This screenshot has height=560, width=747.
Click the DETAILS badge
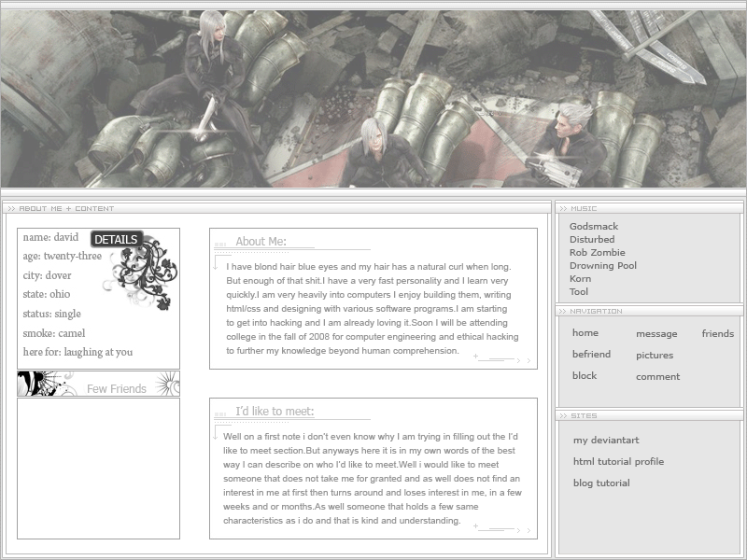pos(117,239)
